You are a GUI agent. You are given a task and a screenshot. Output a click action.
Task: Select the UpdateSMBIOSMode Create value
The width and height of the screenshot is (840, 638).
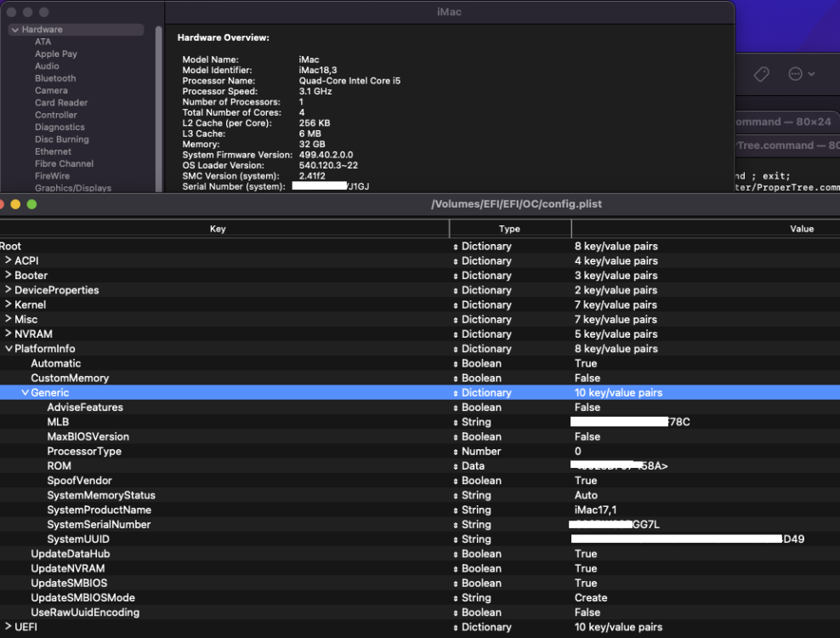[591, 598]
